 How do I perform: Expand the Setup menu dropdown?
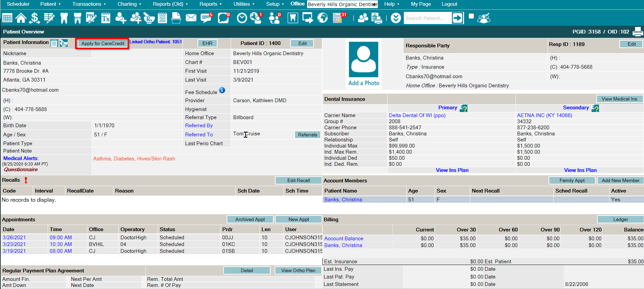point(275,4)
